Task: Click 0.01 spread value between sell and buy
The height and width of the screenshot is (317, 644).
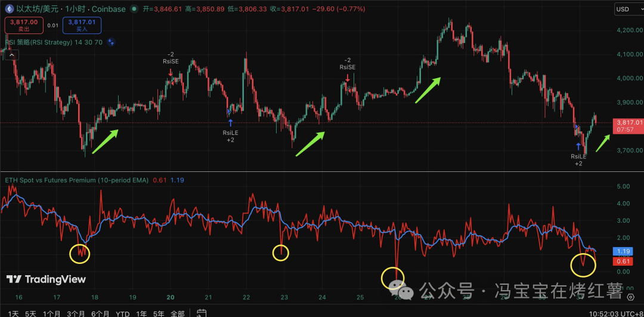Action: pyautogui.click(x=52, y=25)
